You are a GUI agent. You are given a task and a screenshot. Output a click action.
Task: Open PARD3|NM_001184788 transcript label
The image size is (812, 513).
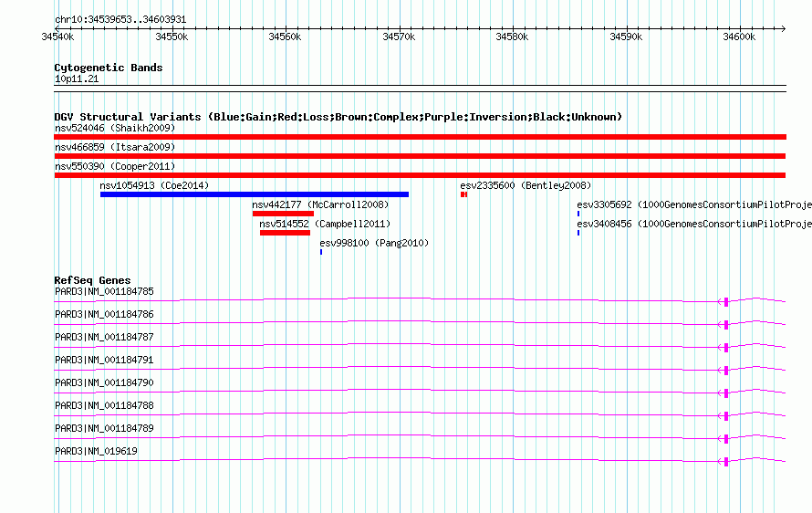click(x=104, y=405)
